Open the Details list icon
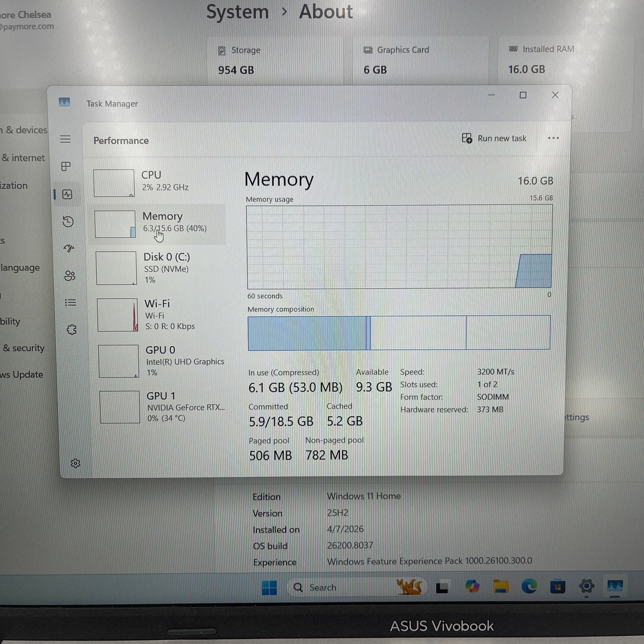The image size is (644, 644). [70, 303]
